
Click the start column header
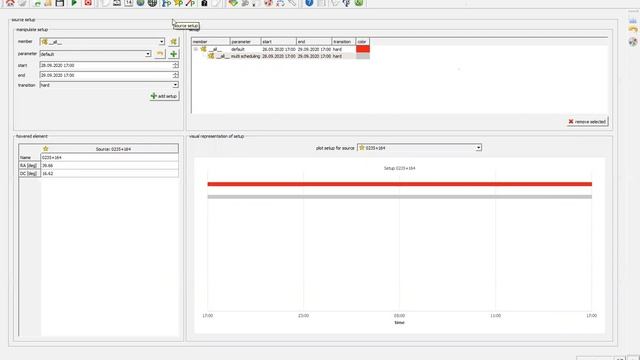tap(278, 42)
